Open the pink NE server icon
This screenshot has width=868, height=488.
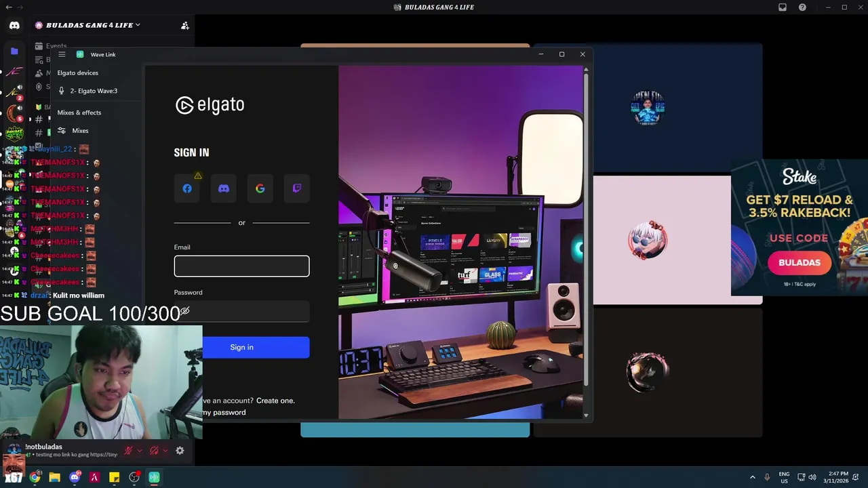[x=14, y=71]
